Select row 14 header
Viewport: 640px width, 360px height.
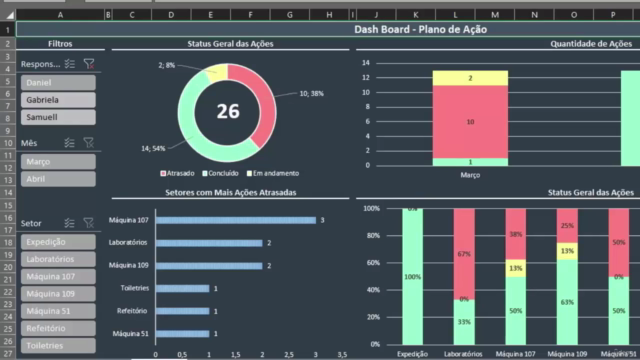pos(8,193)
